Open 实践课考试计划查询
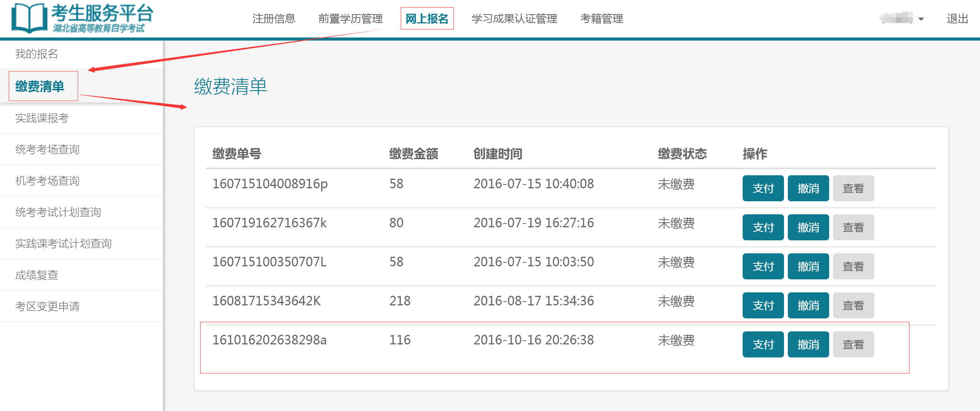This screenshot has width=980, height=411. coord(63,243)
